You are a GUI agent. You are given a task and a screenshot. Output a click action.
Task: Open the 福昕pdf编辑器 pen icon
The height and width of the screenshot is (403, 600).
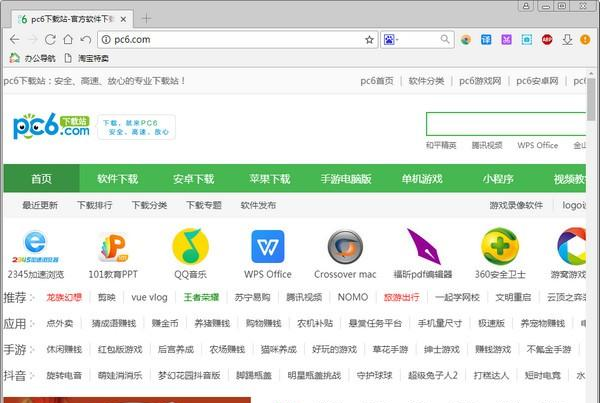point(424,246)
